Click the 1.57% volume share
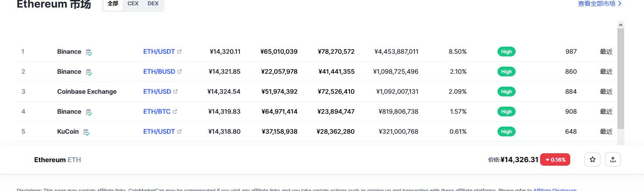Viewport: 644px width, 191px height. (x=457, y=111)
